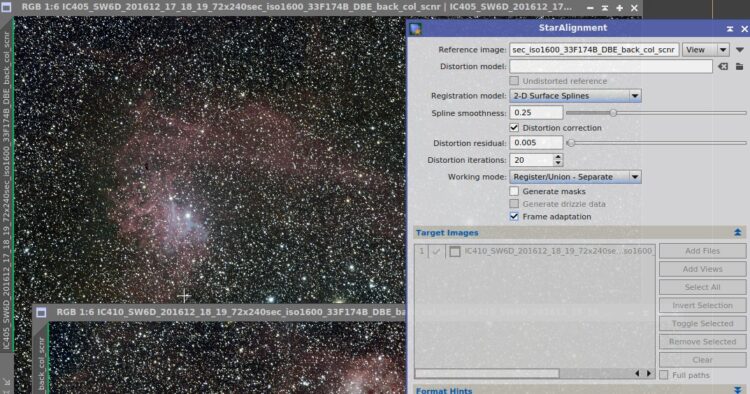Clear the distortion model field icon
750x394 pixels.
tap(723, 66)
